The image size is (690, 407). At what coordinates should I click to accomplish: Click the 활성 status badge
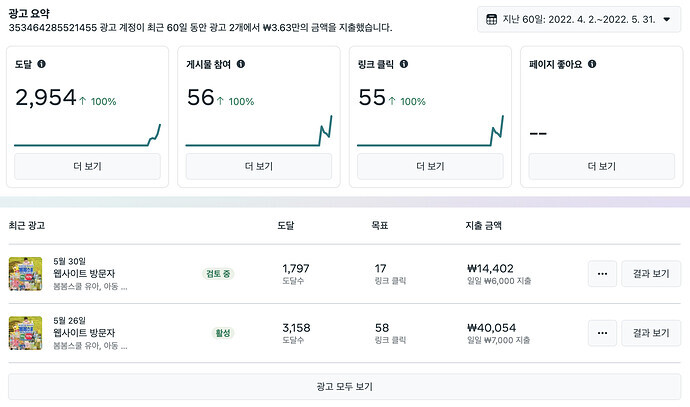[224, 333]
